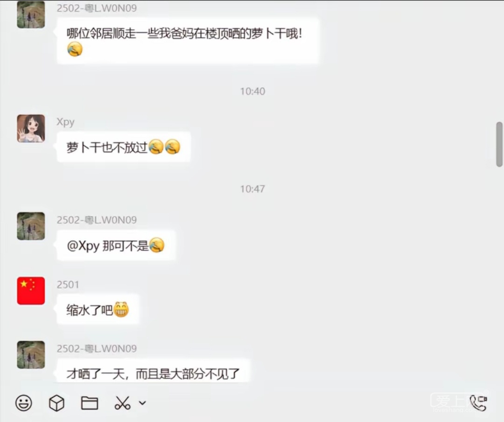This screenshot has height=422, width=504.
Task: Click the top avatar of 2502-粤L.W0N09
Action: pyautogui.click(x=31, y=14)
